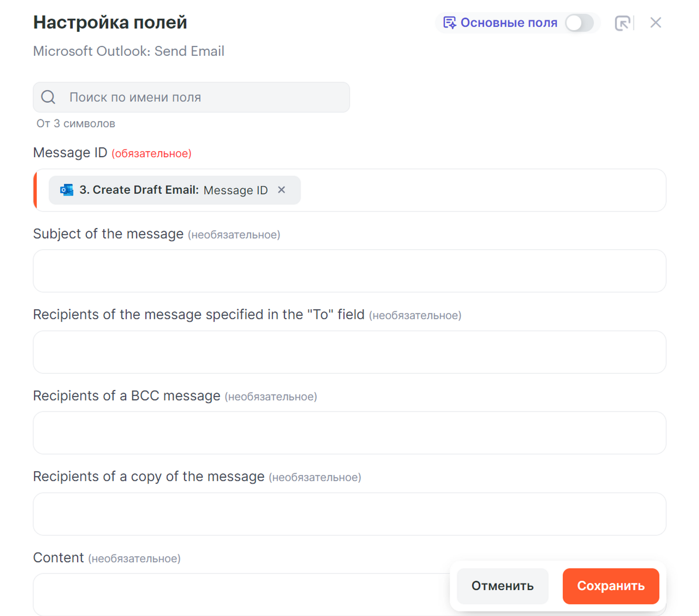699x616 pixels.
Task: Click the Outlook icon in the Message ID chip
Action: (67, 190)
